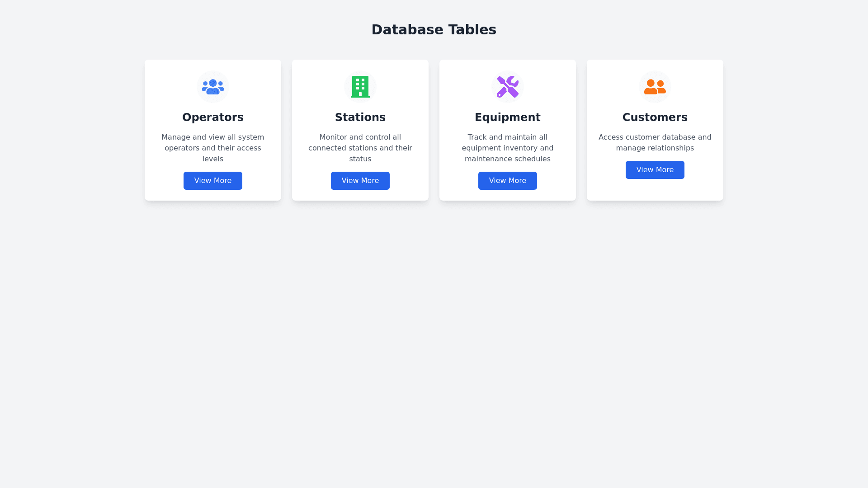Click the green Stations building icon
The image size is (868, 488).
[x=360, y=87]
